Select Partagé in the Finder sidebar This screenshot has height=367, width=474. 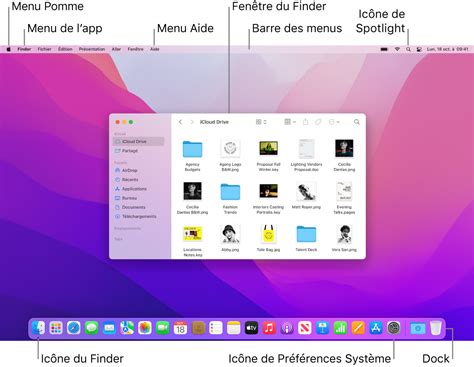pos(138,151)
